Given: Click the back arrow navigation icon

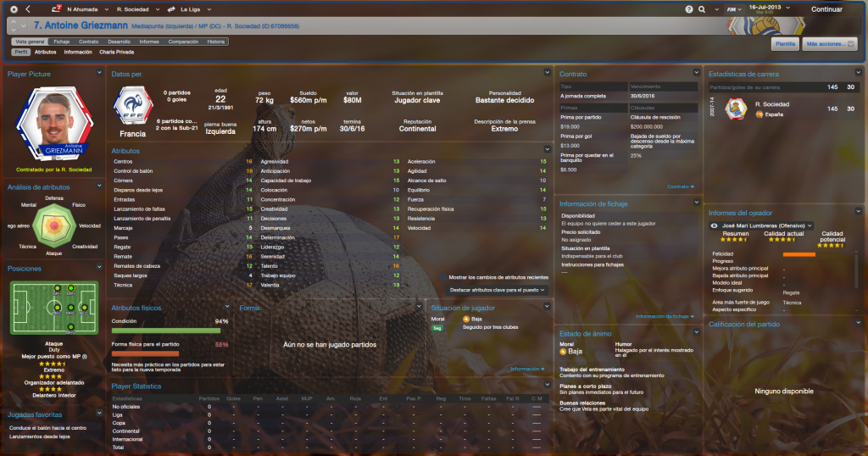Looking at the screenshot, I should tap(30, 8).
